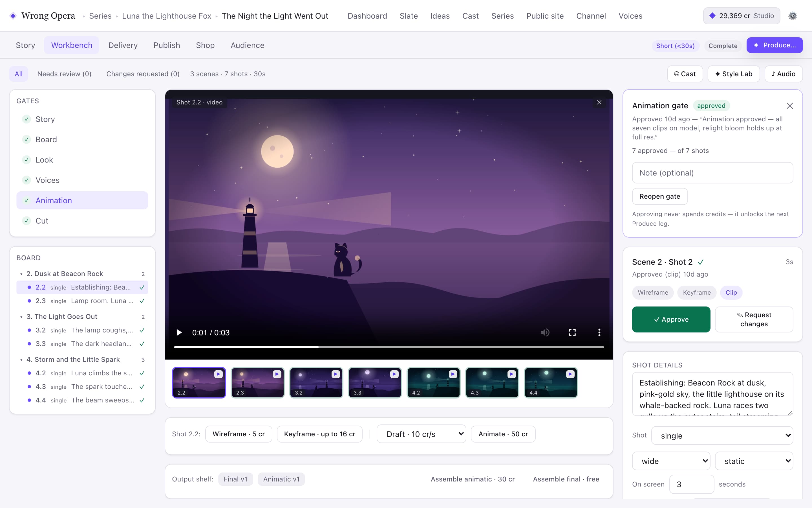Viewport: 812px width, 508px height.
Task: Close the Animation gate panel
Action: pos(790,106)
